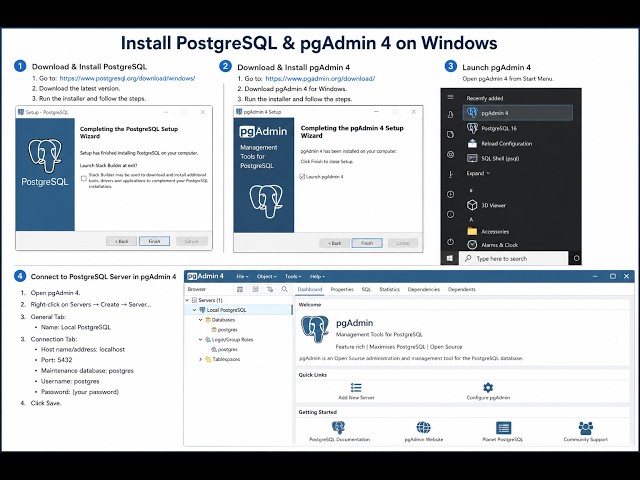Collapse the Local PostgreSQL server node

click(194, 310)
